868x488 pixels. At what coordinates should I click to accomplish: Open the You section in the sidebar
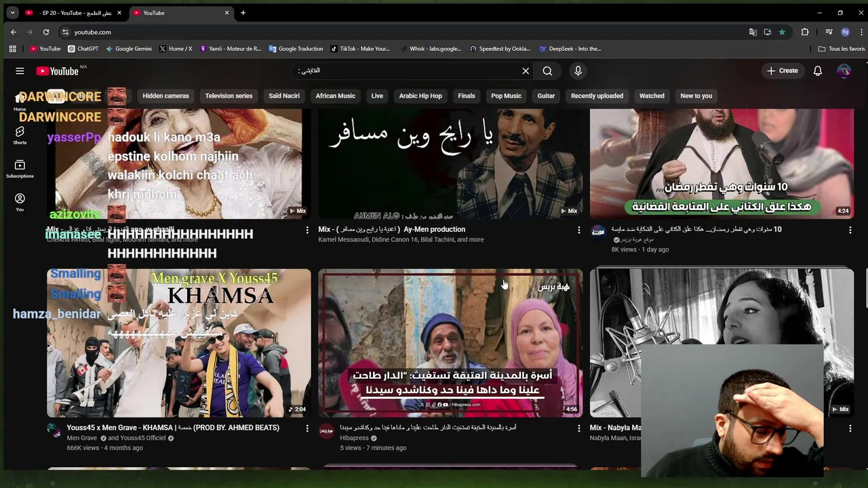[20, 202]
